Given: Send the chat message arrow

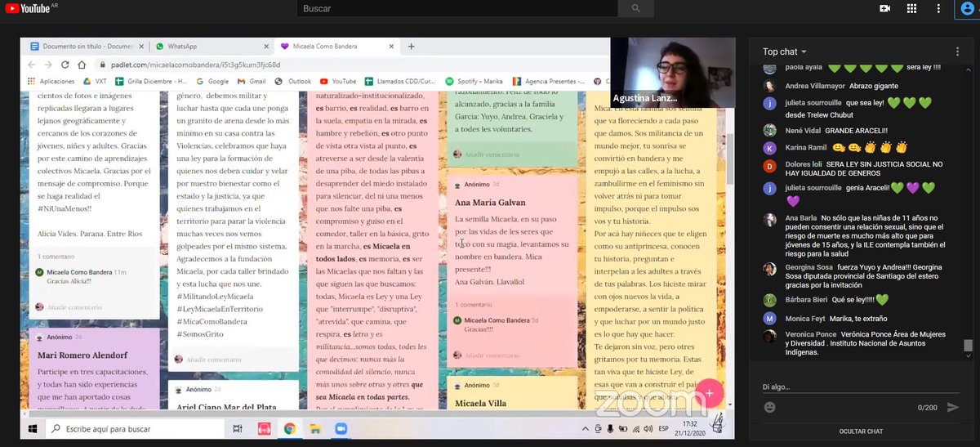Looking at the screenshot, I should point(952,407).
